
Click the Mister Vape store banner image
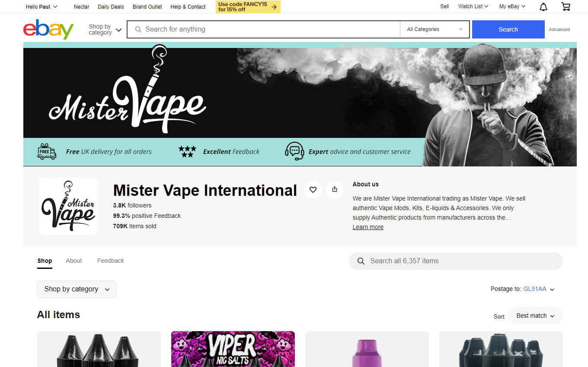[x=300, y=104]
